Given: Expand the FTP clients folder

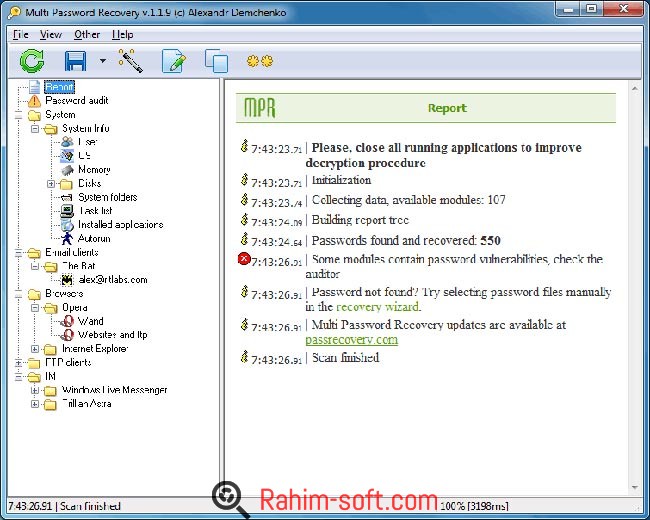Looking at the screenshot, I should coord(19,363).
